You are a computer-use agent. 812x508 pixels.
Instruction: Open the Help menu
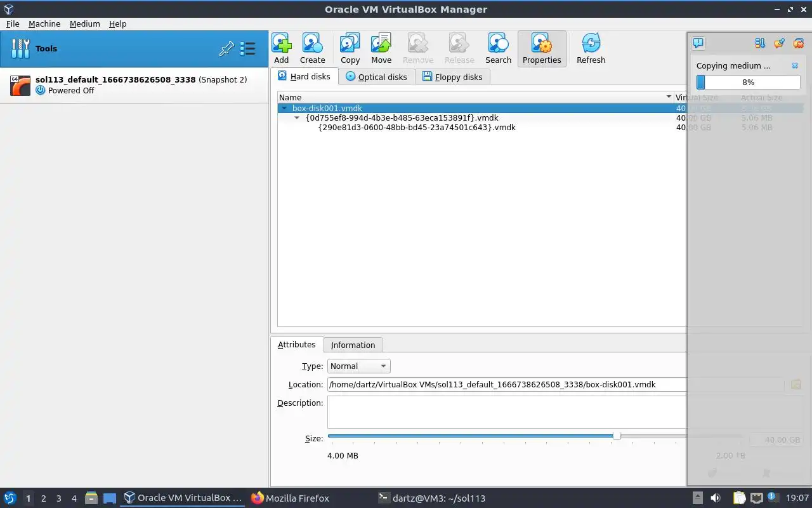[118, 23]
